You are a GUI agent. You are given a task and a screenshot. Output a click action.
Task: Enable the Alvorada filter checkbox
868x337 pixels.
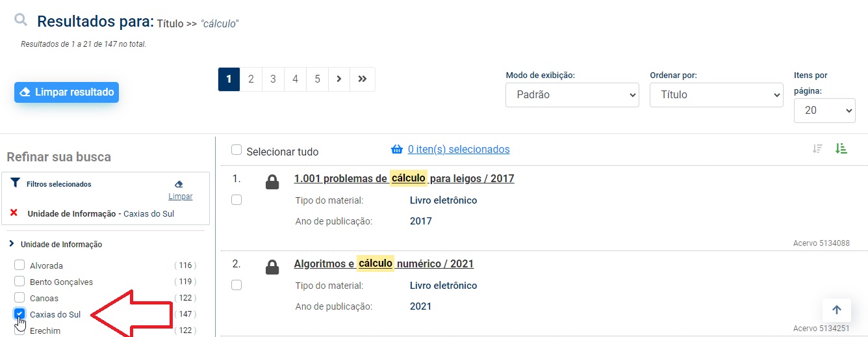tap(19, 265)
